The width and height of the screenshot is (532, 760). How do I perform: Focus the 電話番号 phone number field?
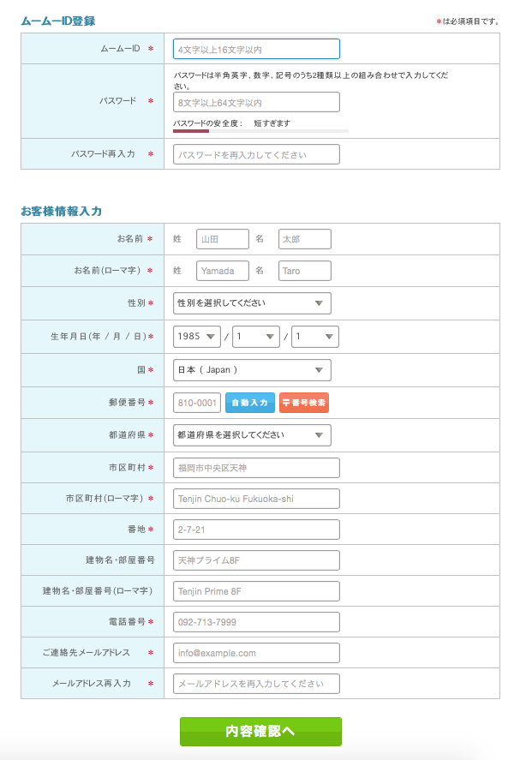click(256, 622)
